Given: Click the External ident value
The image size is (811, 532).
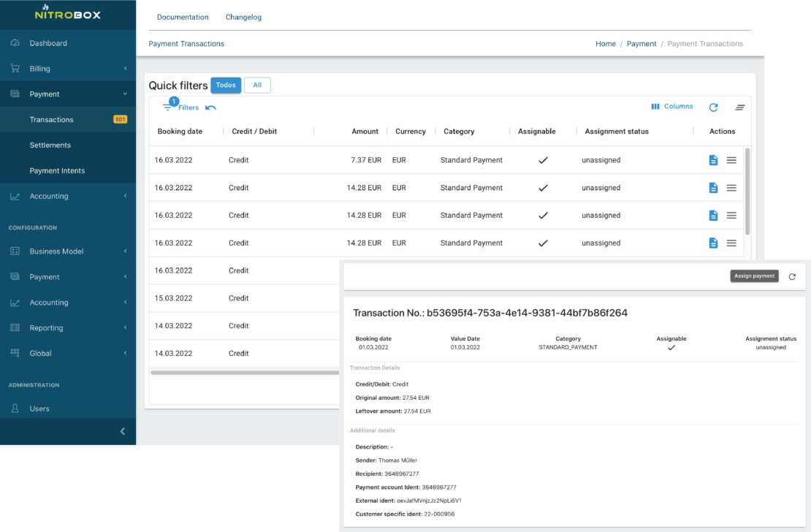Looking at the screenshot, I should tap(429, 501).
